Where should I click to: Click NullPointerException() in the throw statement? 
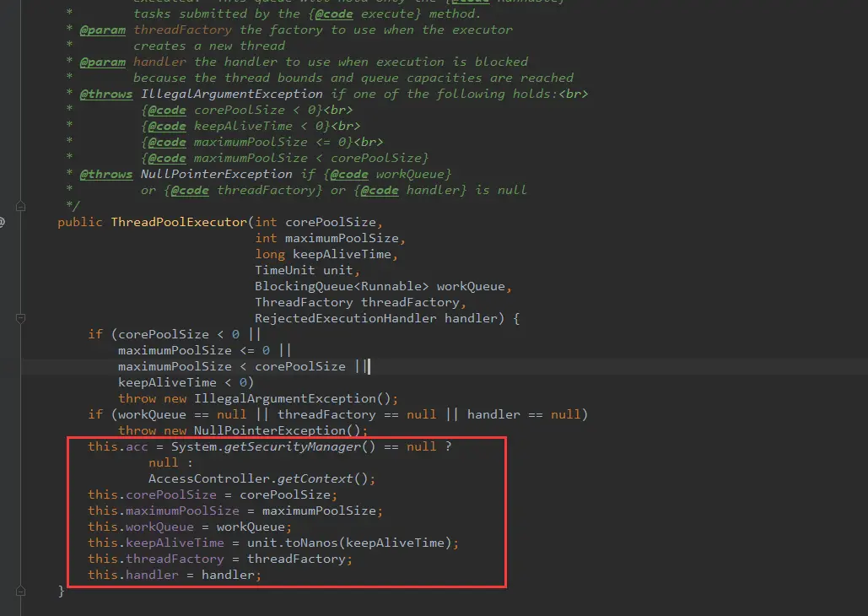[277, 431]
